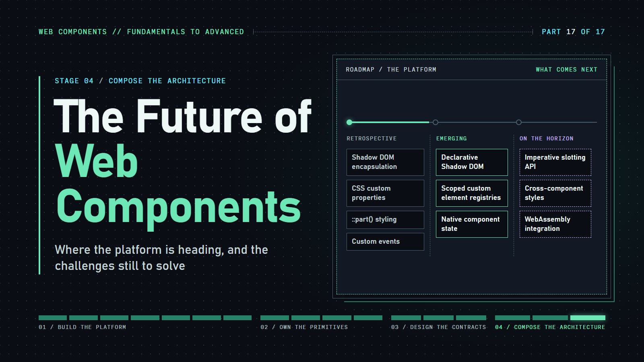The image size is (644, 362).
Task: Select the Custom events card
Action: pos(385,242)
